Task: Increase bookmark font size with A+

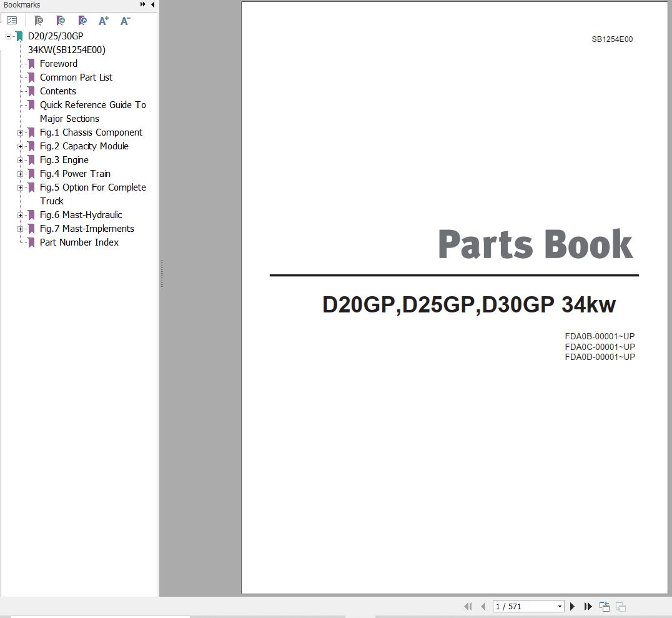Action: (x=103, y=20)
